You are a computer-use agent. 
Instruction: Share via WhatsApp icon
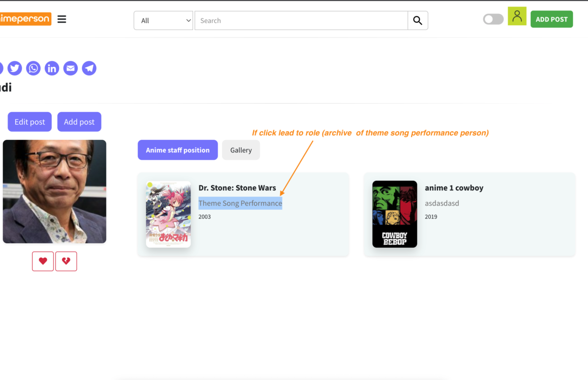click(x=33, y=68)
